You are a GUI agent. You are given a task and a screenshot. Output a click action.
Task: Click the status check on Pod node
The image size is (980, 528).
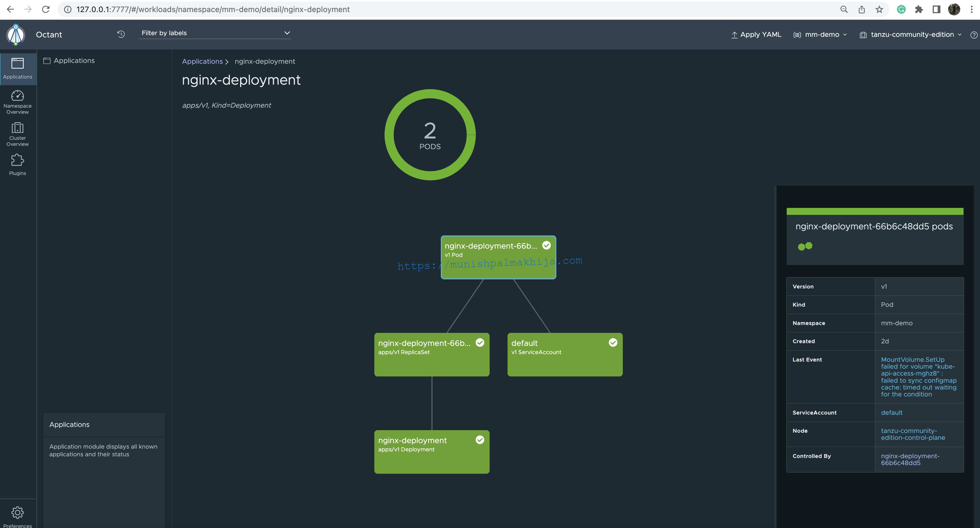coord(546,245)
